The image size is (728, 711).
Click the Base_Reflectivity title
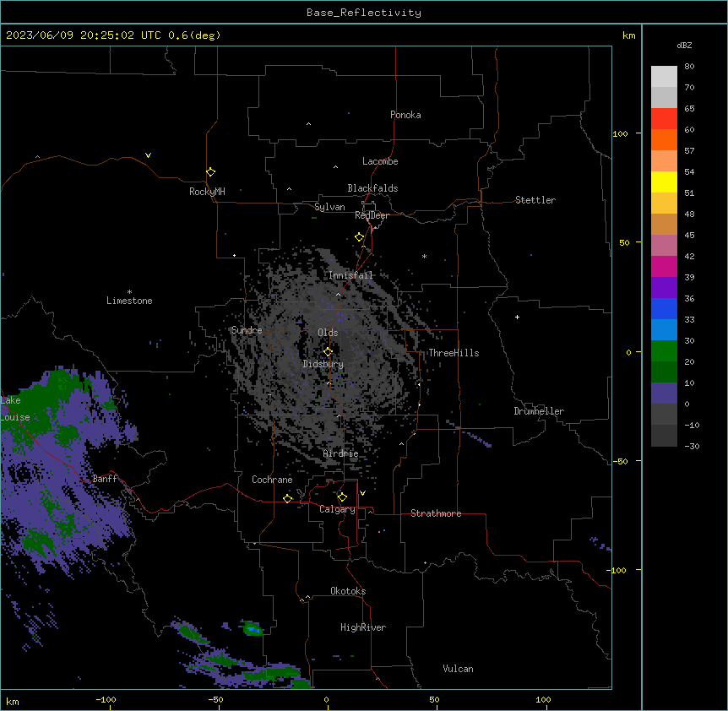coord(364,13)
